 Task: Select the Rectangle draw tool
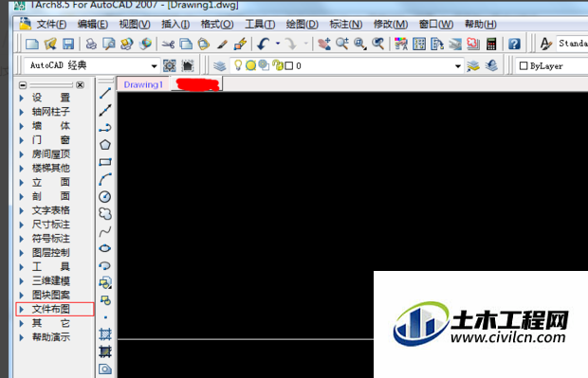click(105, 162)
